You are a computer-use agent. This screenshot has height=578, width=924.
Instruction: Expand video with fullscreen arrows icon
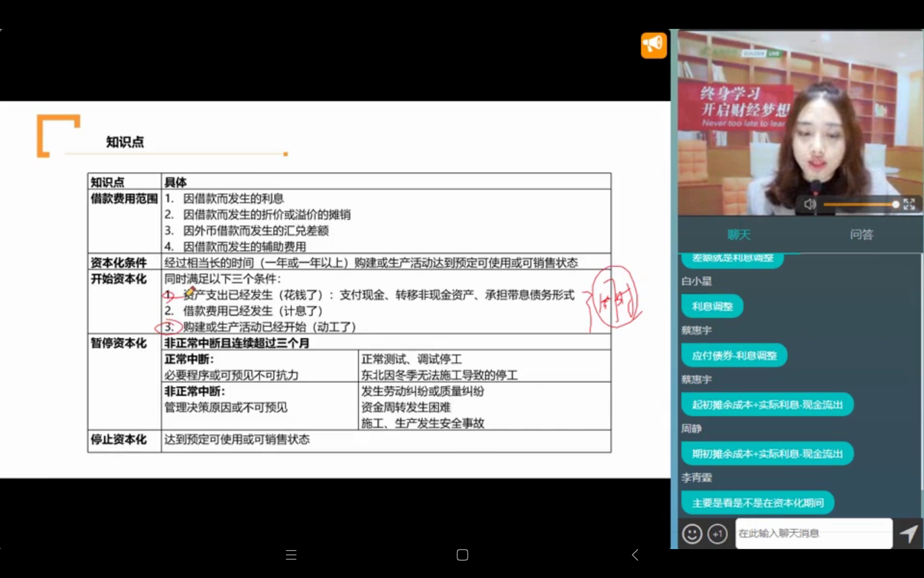(909, 204)
